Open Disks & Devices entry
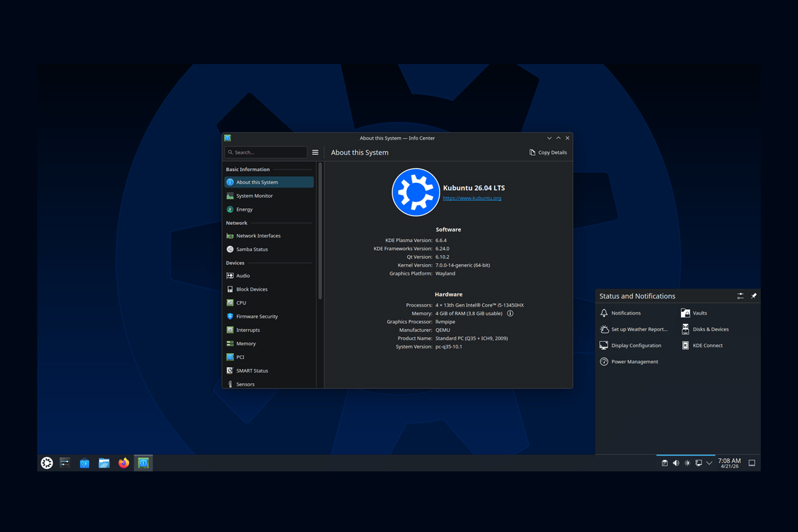 tap(705, 329)
